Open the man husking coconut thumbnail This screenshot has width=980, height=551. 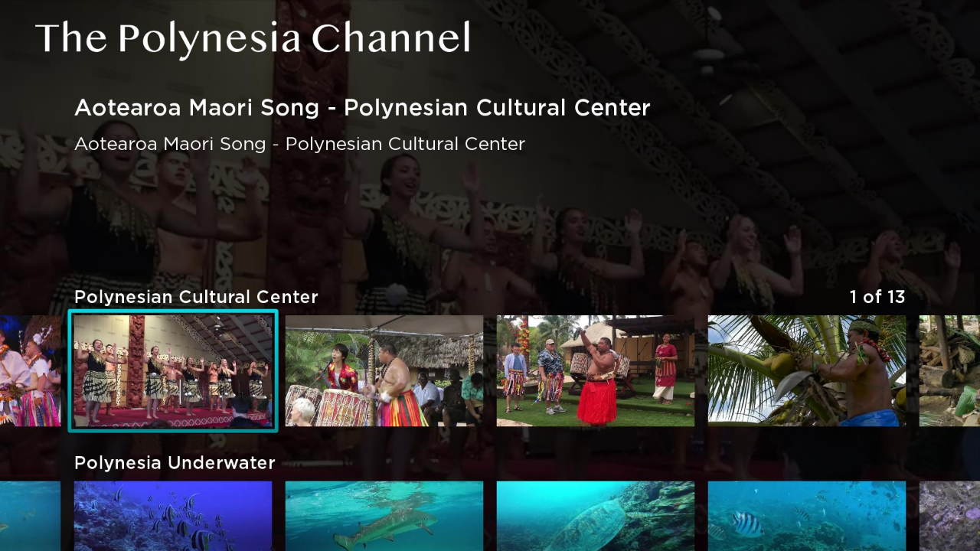pyautogui.click(x=807, y=371)
